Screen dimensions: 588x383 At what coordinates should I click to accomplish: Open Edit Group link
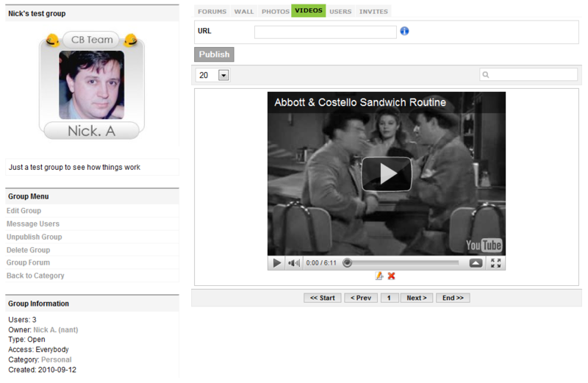click(24, 211)
